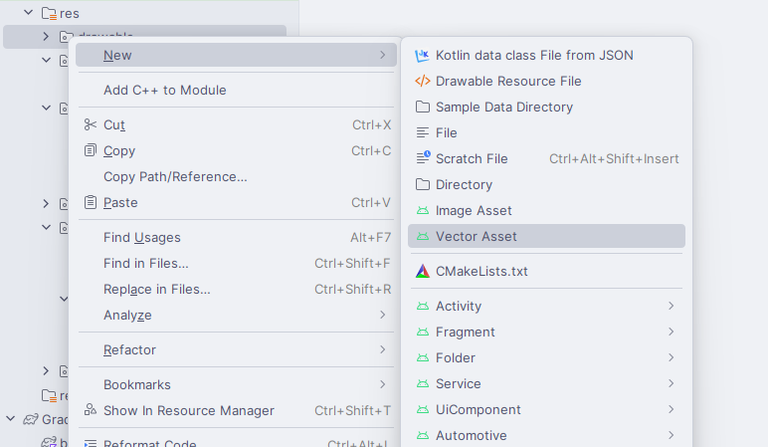Choose Sample Data Directory entry
The height and width of the screenshot is (447, 768).
504,107
